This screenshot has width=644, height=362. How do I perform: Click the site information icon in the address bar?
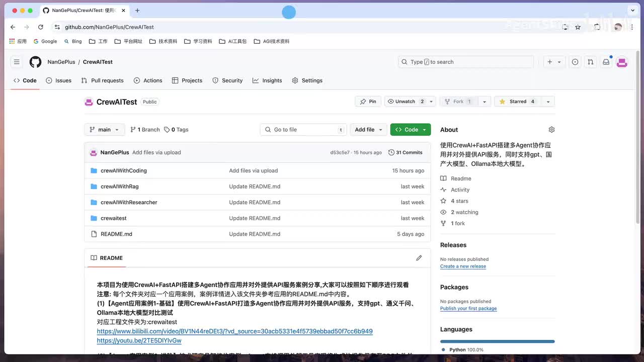coord(57,27)
